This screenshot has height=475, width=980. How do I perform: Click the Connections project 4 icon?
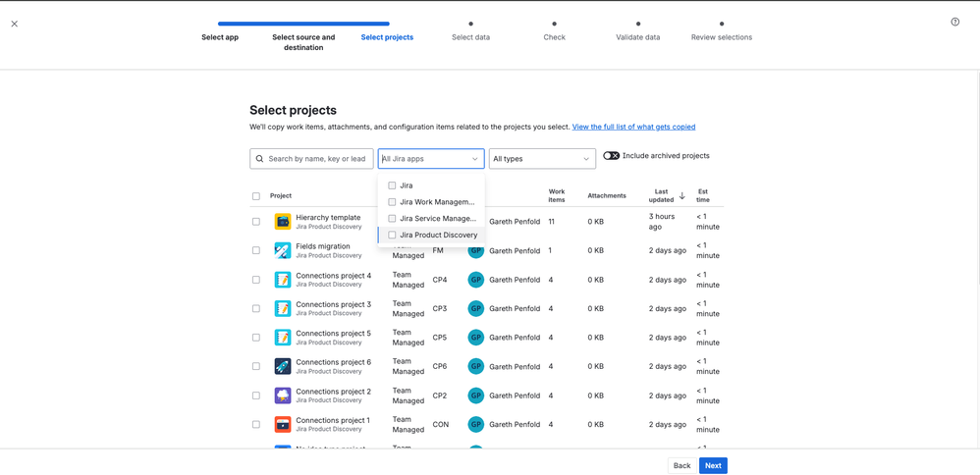pos(283,280)
